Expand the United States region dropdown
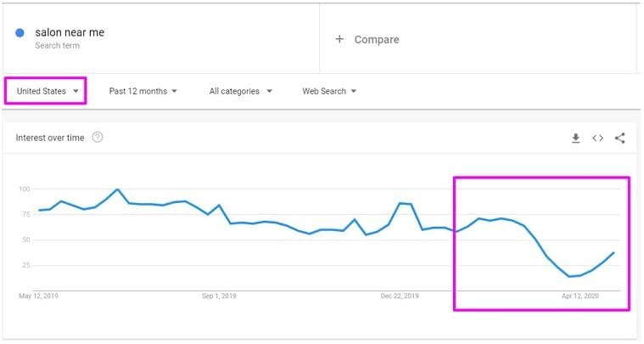The height and width of the screenshot is (344, 644). coord(48,91)
